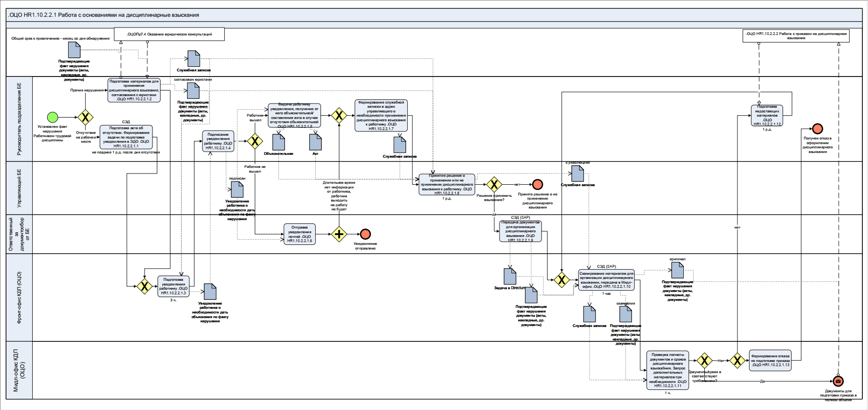Viewport: 868px width, 410px height.
Task: Select the parallel plus gateway after mail sending
Action: (339, 234)
